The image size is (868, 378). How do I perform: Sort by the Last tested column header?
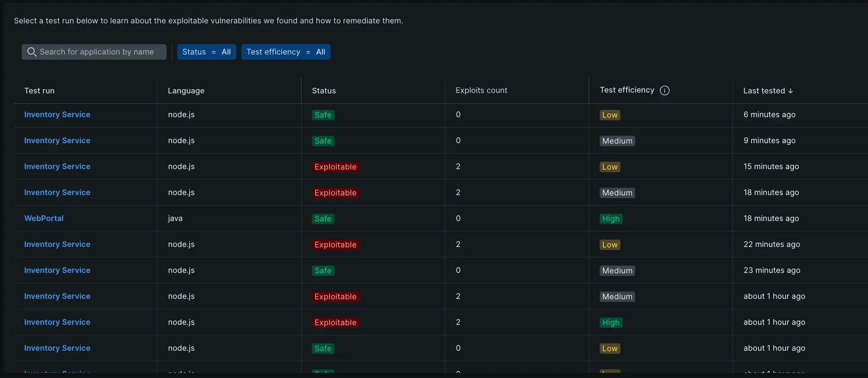pos(764,91)
